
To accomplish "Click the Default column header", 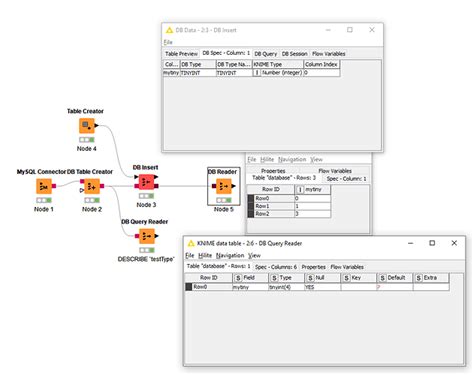I will pos(395,278).
